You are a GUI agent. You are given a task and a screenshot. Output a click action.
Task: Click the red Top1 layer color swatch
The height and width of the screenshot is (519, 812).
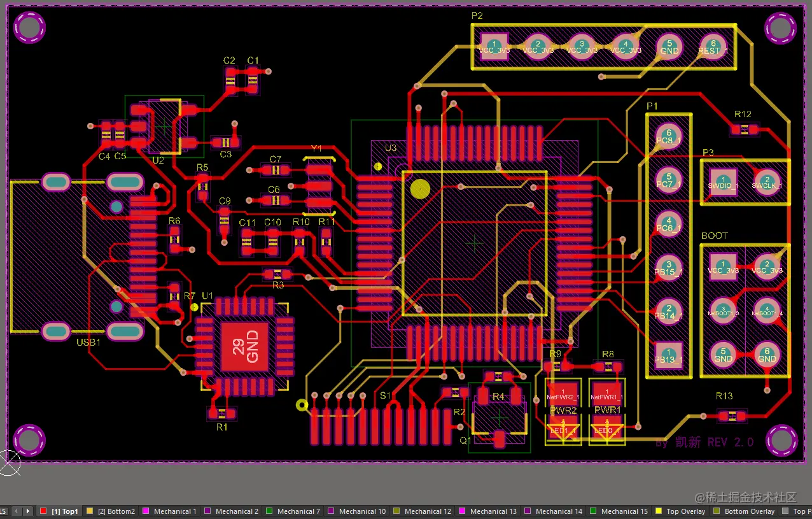[43, 511]
